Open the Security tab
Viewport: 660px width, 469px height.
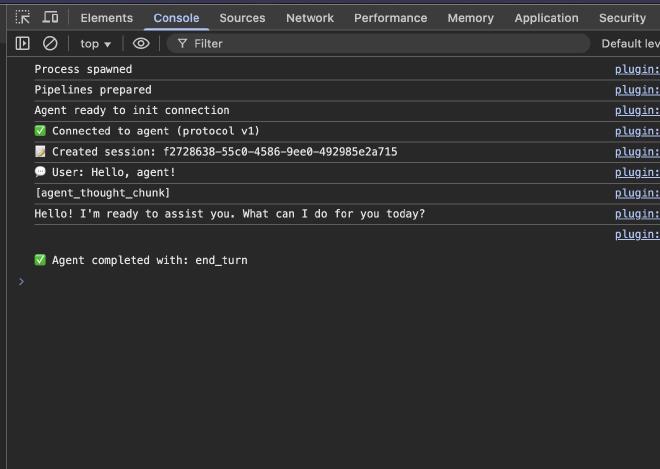click(x=622, y=18)
